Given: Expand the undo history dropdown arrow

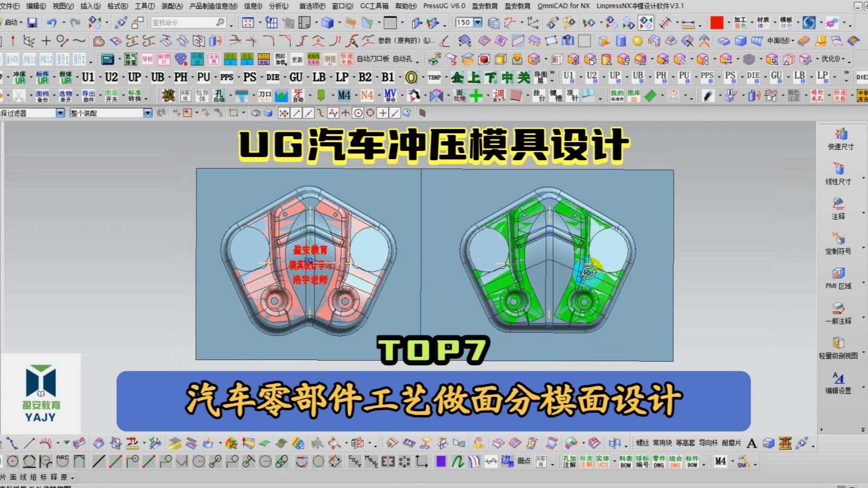Looking at the screenshot, I should click(63, 23).
